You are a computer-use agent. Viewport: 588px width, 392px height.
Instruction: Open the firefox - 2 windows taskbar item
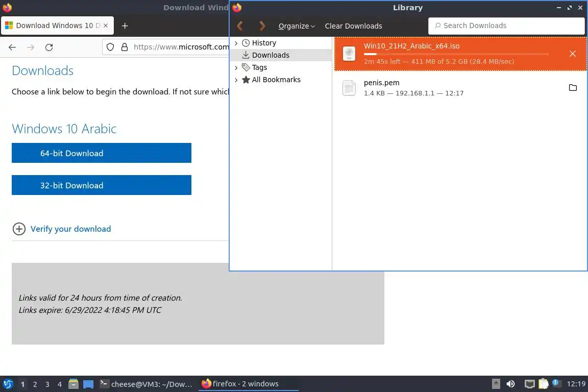coord(248,384)
